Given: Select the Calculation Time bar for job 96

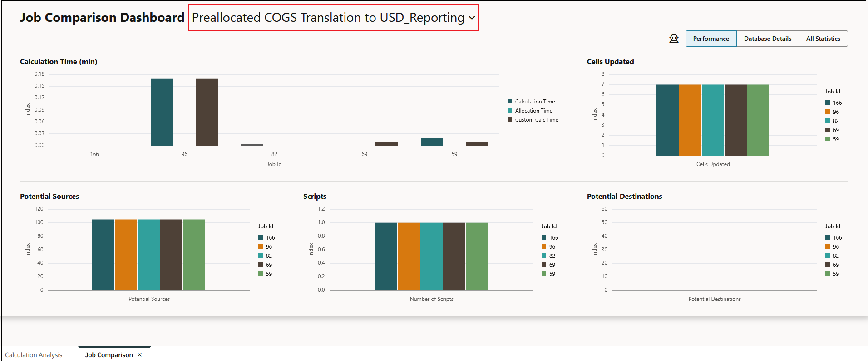Looking at the screenshot, I should 162,112.
